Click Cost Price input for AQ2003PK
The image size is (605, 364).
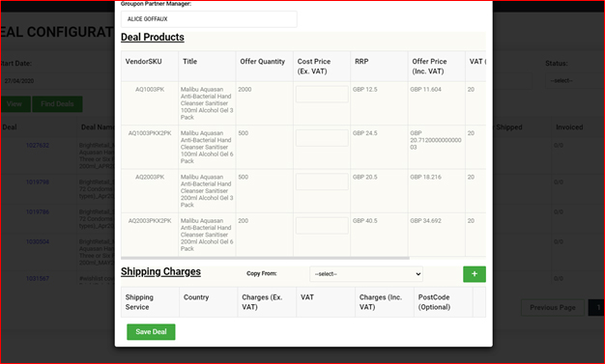[322, 182]
